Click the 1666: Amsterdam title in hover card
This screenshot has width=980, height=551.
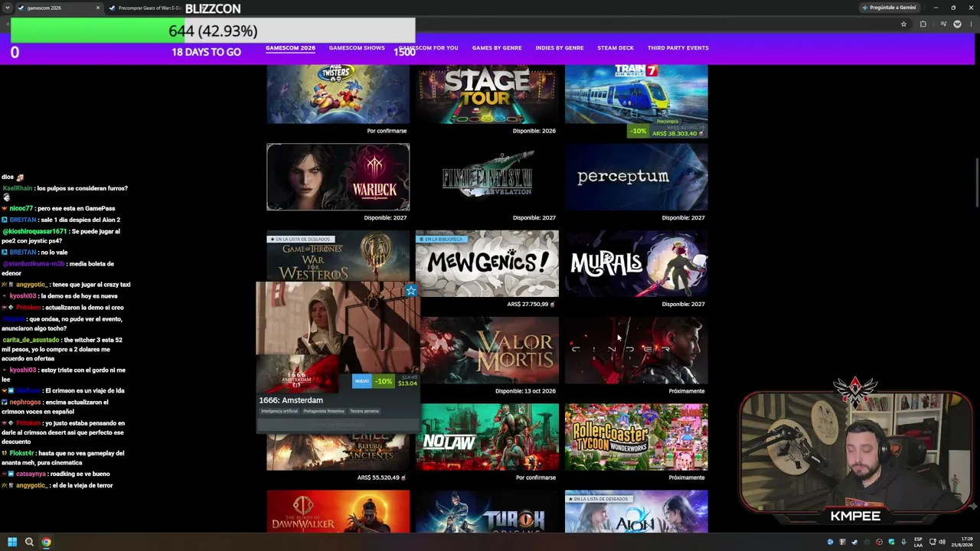click(291, 400)
